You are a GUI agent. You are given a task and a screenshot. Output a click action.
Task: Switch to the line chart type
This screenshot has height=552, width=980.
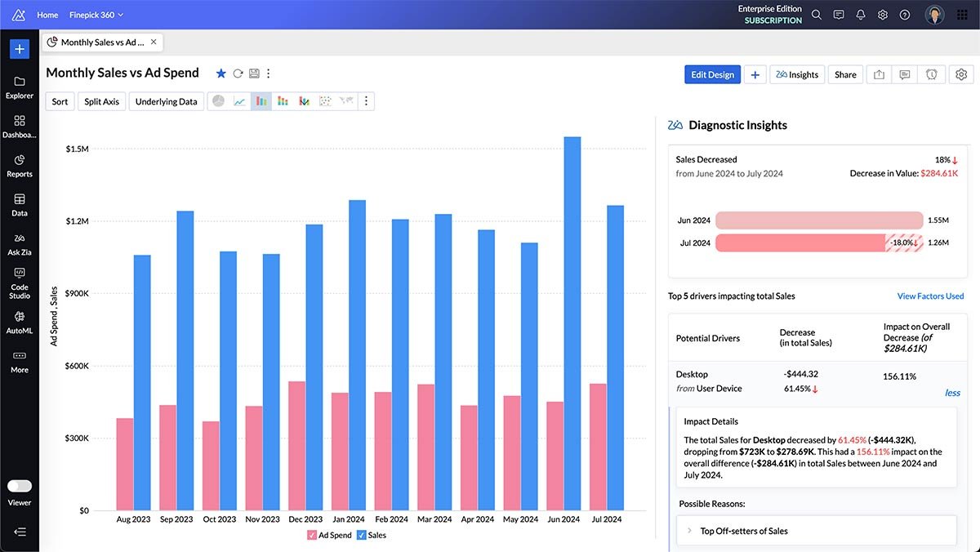click(x=240, y=101)
